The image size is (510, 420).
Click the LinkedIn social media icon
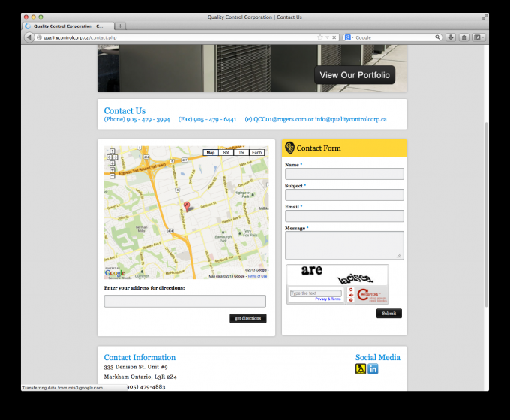point(373,368)
